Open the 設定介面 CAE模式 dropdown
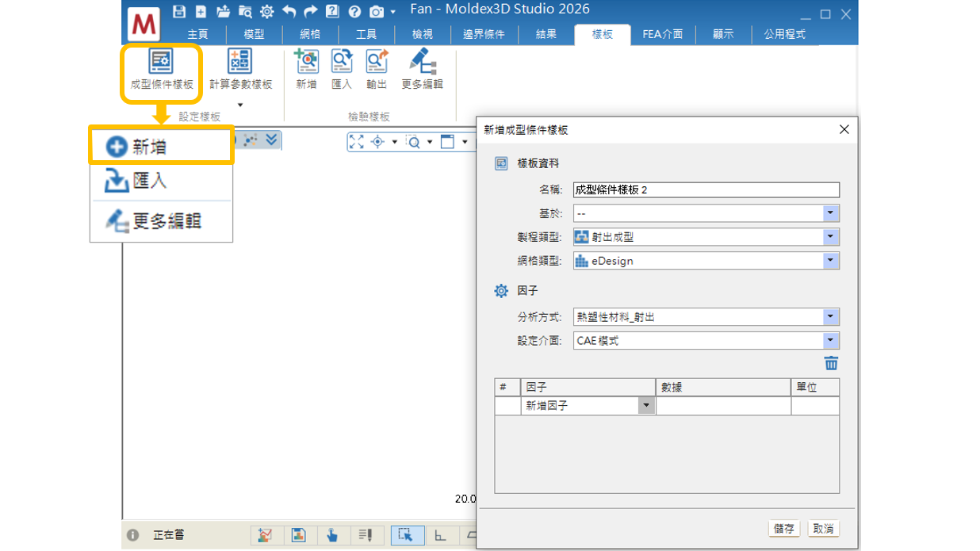The image size is (980, 551). point(706,341)
